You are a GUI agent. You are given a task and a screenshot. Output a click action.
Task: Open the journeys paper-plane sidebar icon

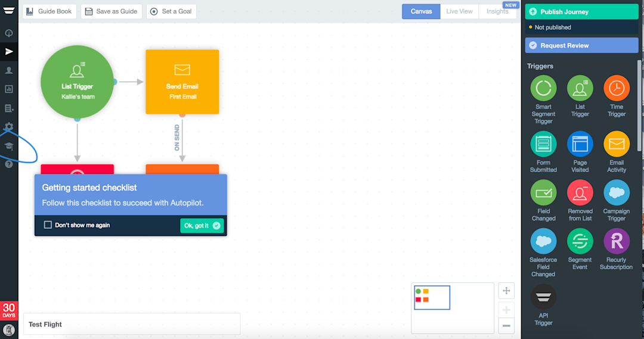pyautogui.click(x=8, y=51)
